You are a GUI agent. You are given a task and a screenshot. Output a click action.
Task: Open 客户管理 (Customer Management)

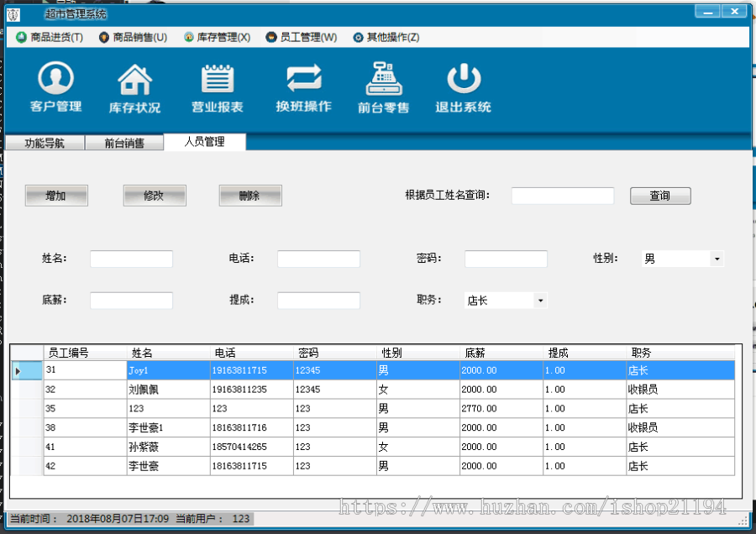pyautogui.click(x=55, y=86)
